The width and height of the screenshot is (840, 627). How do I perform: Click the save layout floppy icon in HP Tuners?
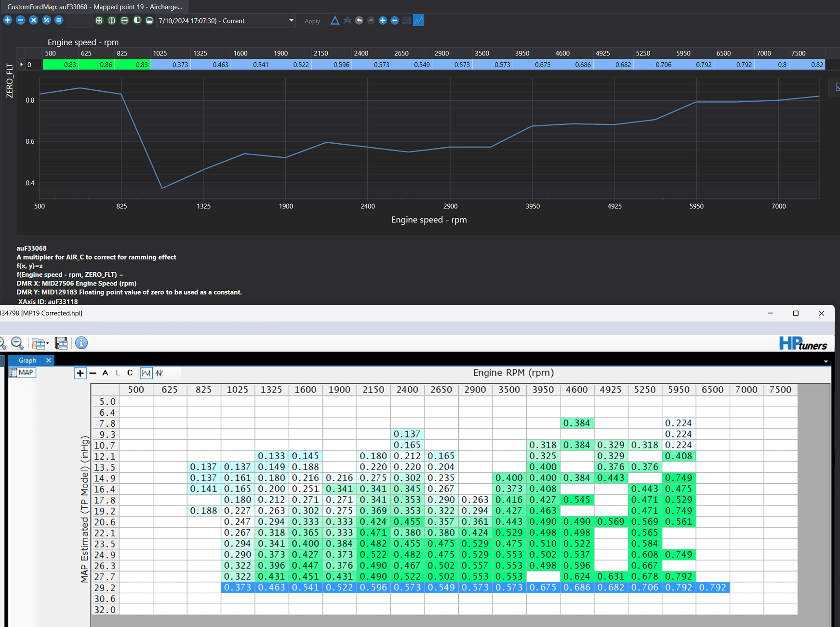61,343
